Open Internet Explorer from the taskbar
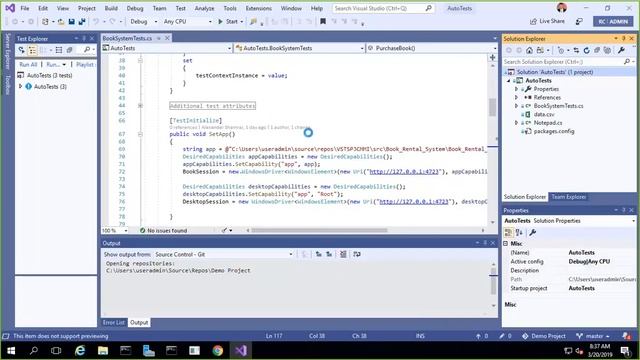The height and width of the screenshot is (360, 640). coord(80,351)
